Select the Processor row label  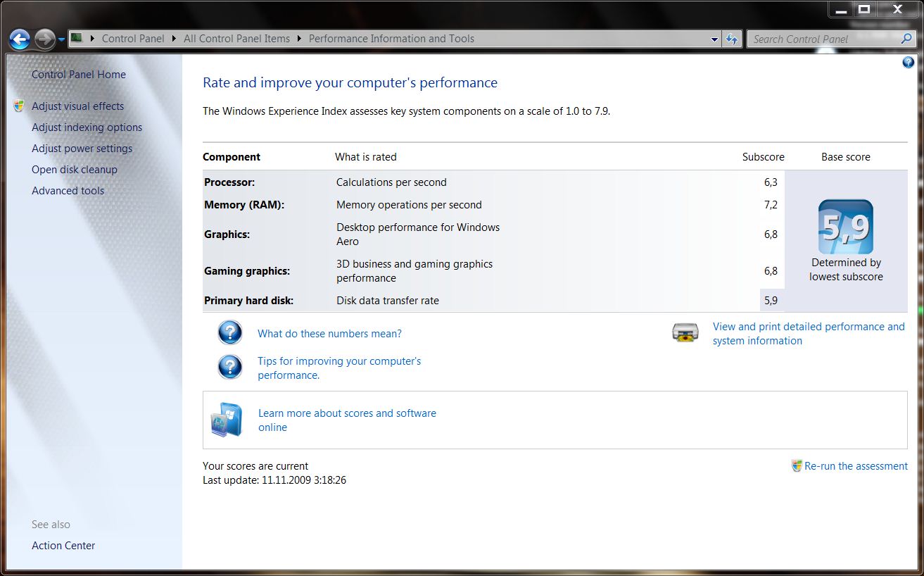coord(229,182)
